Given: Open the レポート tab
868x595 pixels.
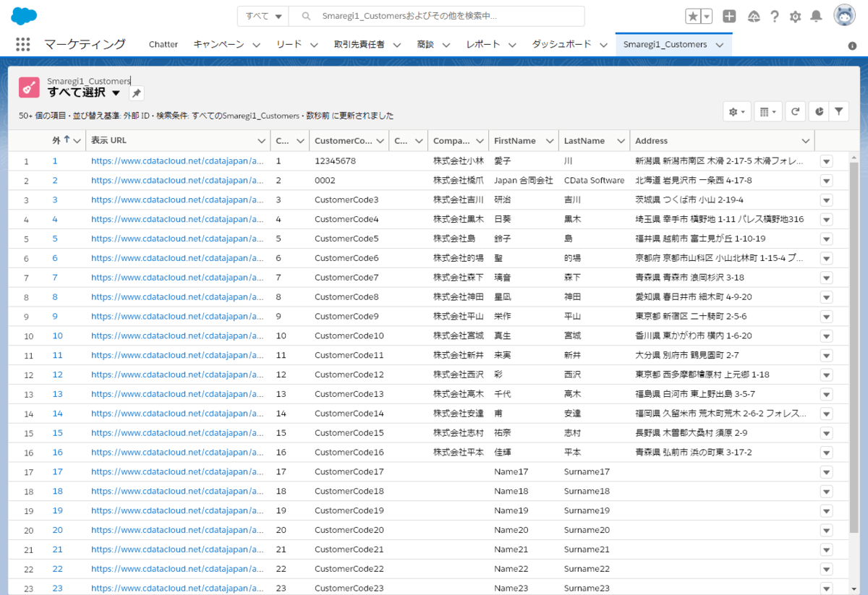Looking at the screenshot, I should point(483,44).
